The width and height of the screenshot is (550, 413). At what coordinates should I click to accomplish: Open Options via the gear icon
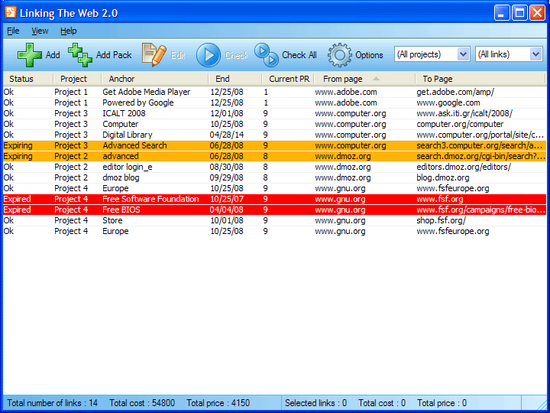pos(339,55)
